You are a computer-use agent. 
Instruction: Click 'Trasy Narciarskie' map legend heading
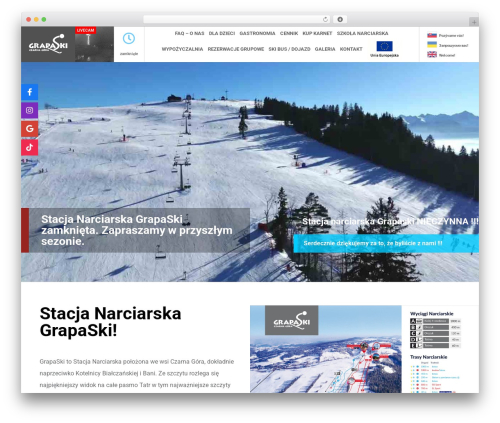(x=428, y=357)
